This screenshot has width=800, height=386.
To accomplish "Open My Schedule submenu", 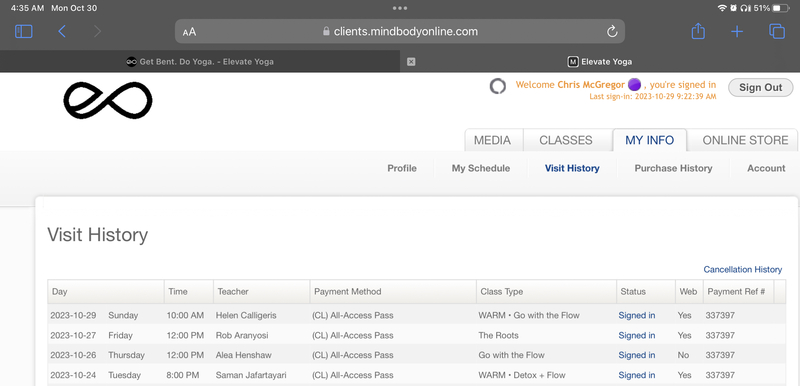I will [481, 168].
